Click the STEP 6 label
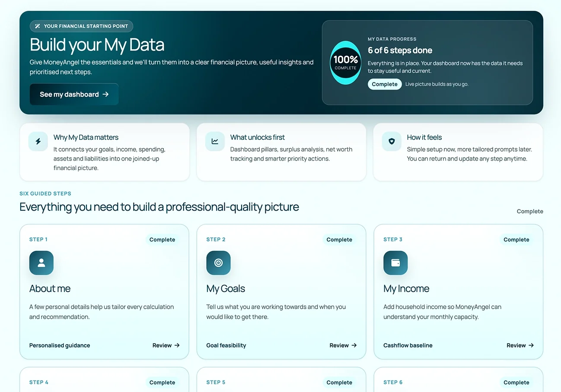The width and height of the screenshot is (561, 392). [x=393, y=383]
